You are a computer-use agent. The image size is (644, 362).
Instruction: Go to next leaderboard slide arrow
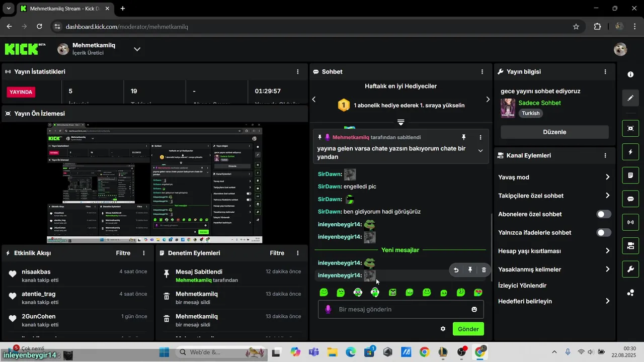pos(488,100)
